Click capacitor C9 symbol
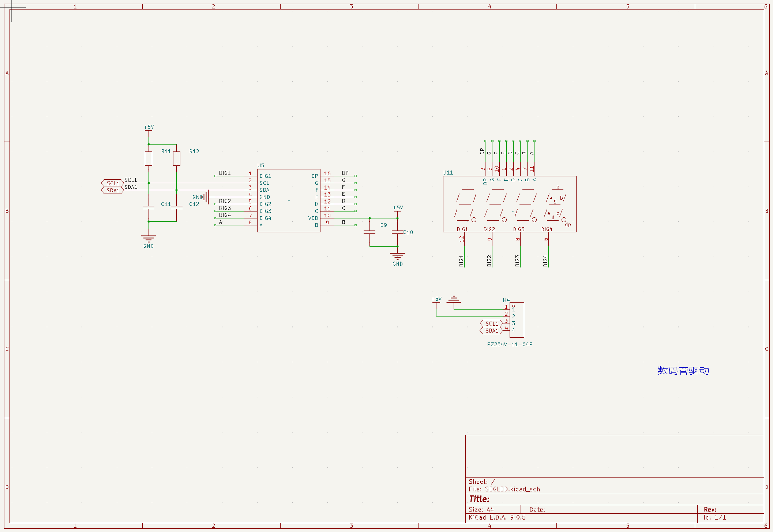773x532 pixels. click(x=369, y=232)
